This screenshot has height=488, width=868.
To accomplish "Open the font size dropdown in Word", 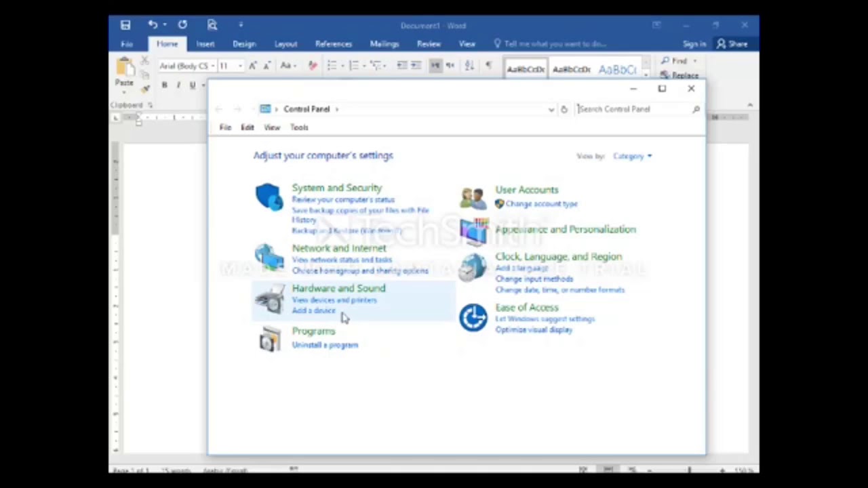I will click(x=240, y=66).
